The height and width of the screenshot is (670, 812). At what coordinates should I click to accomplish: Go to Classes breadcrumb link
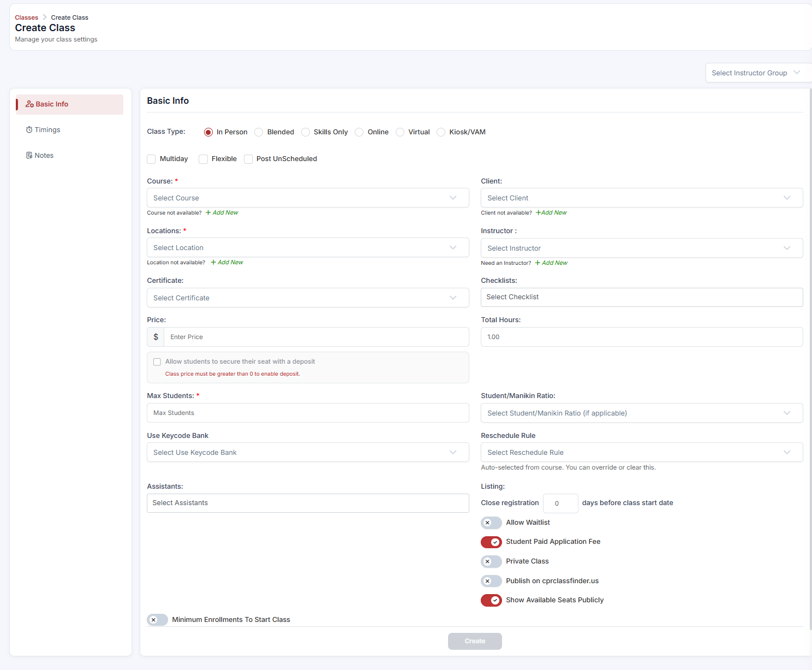point(26,17)
